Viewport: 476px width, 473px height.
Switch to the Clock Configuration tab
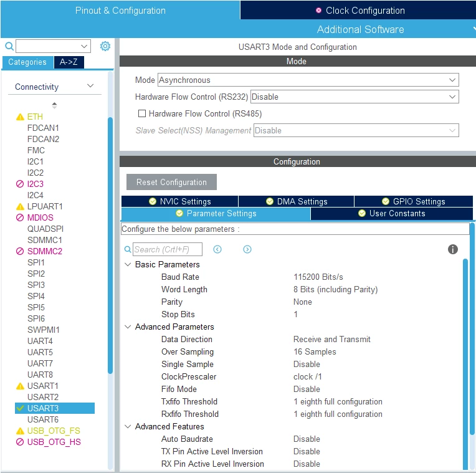tap(358, 11)
